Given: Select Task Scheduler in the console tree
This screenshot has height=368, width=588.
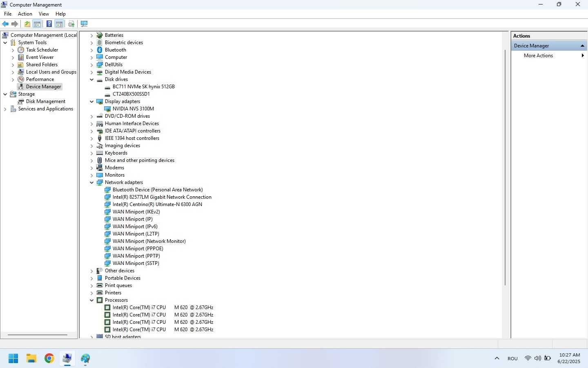Looking at the screenshot, I should point(42,50).
